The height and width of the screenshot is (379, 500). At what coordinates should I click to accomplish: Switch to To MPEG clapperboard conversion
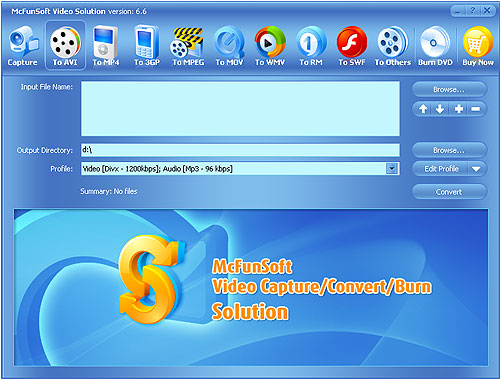tap(188, 46)
